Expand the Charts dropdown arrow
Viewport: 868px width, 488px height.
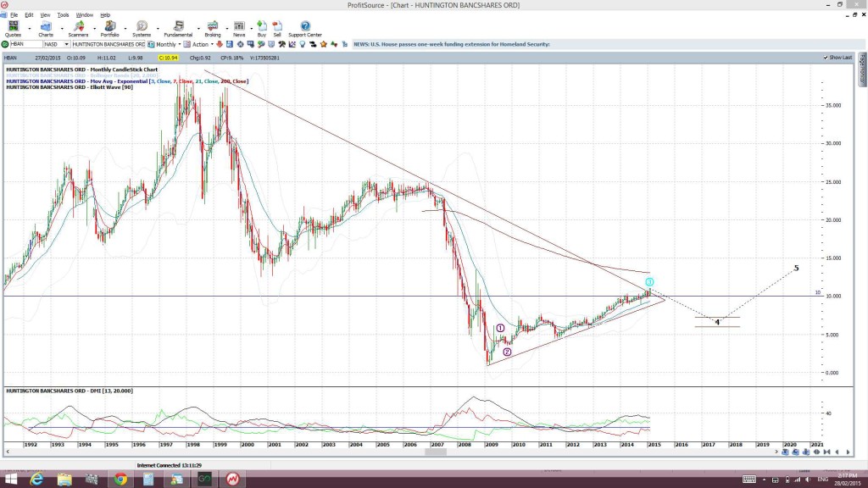[x=61, y=28]
